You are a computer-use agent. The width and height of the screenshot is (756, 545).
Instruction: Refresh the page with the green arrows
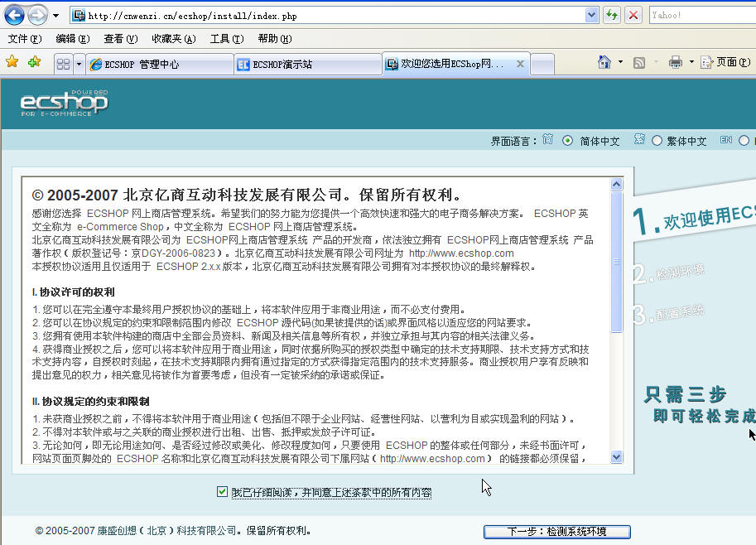[612, 16]
